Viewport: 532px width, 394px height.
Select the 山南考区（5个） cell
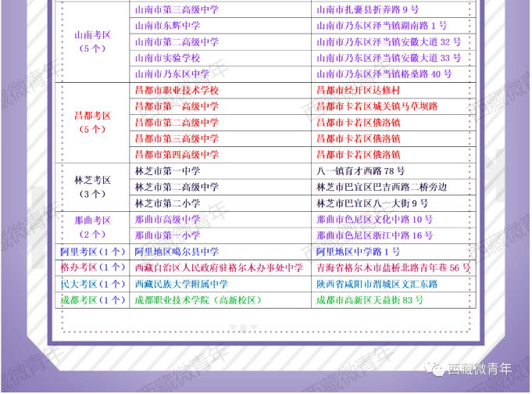click(x=92, y=41)
